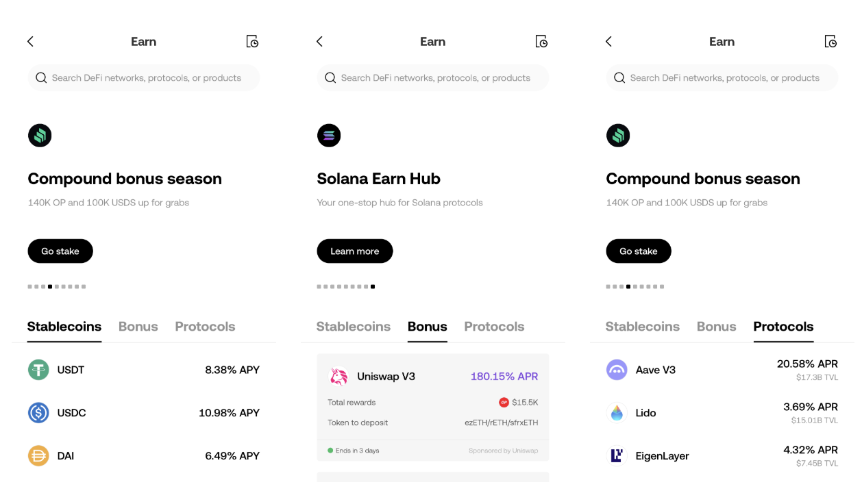This screenshot has width=862, height=504.
Task: Open Protocols tab in middle panel
Action: [x=494, y=327]
